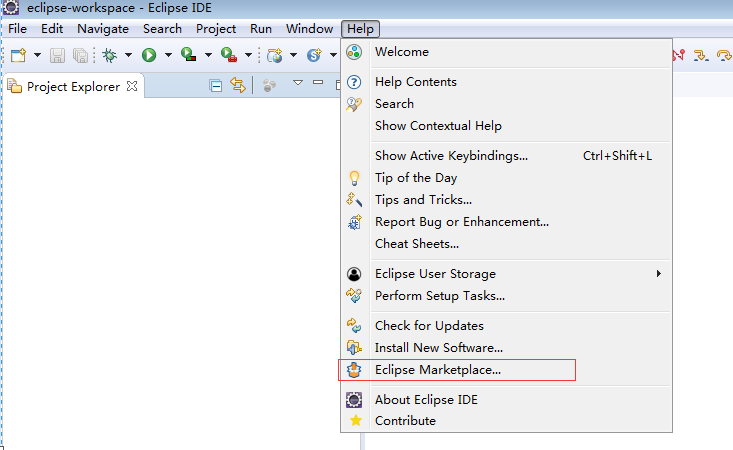Click the grayed filter circles icon in Project Explorer
Screen dimensions: 733x450
pyautogui.click(x=269, y=86)
